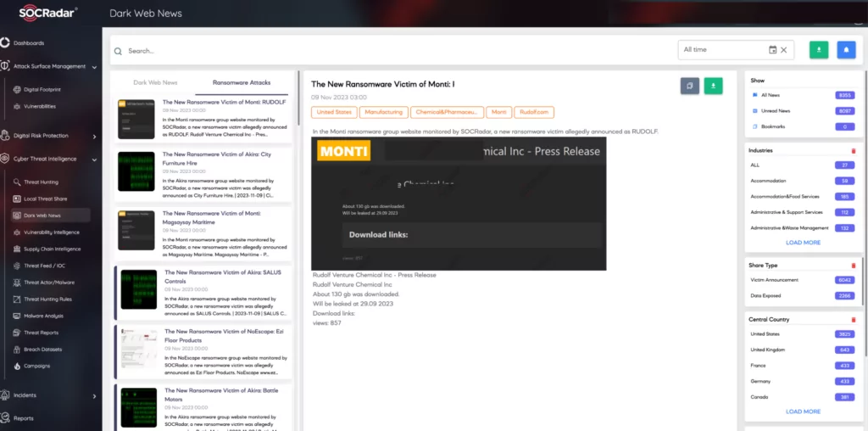Open Reports menu item
The image size is (868, 431).
tap(23, 418)
